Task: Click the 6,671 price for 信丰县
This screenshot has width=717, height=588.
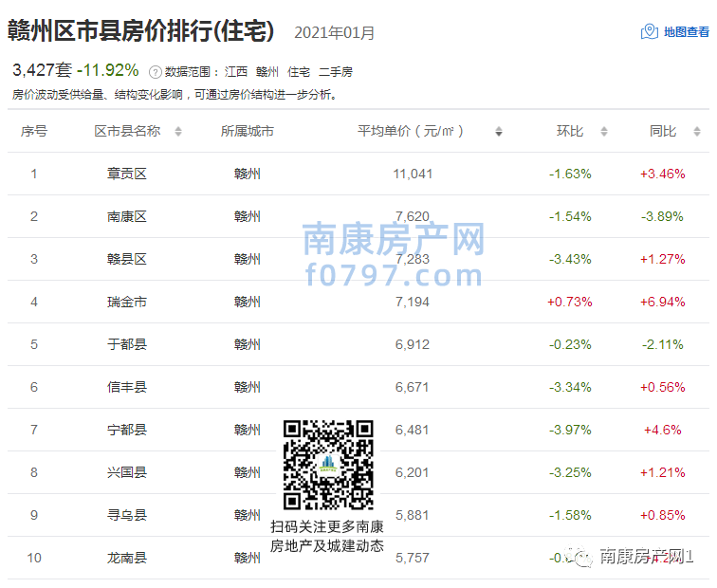Action: point(413,387)
